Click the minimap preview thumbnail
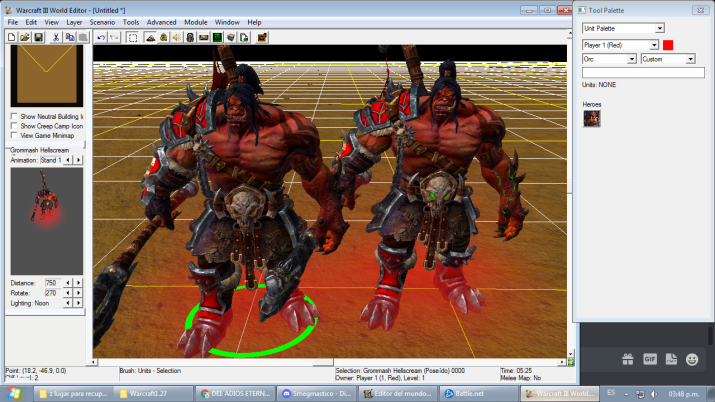Screen dimensions: 715x402 [47, 76]
